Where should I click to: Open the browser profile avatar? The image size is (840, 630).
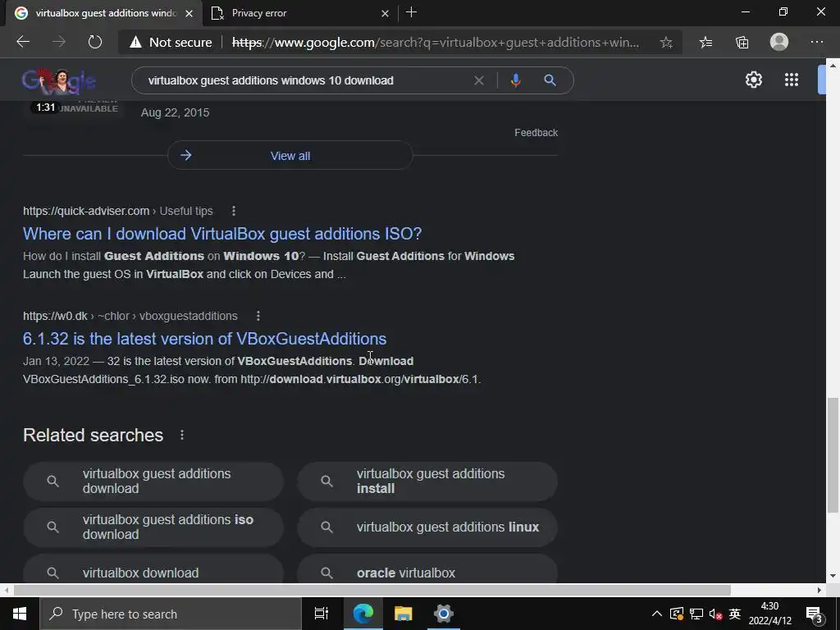779,42
